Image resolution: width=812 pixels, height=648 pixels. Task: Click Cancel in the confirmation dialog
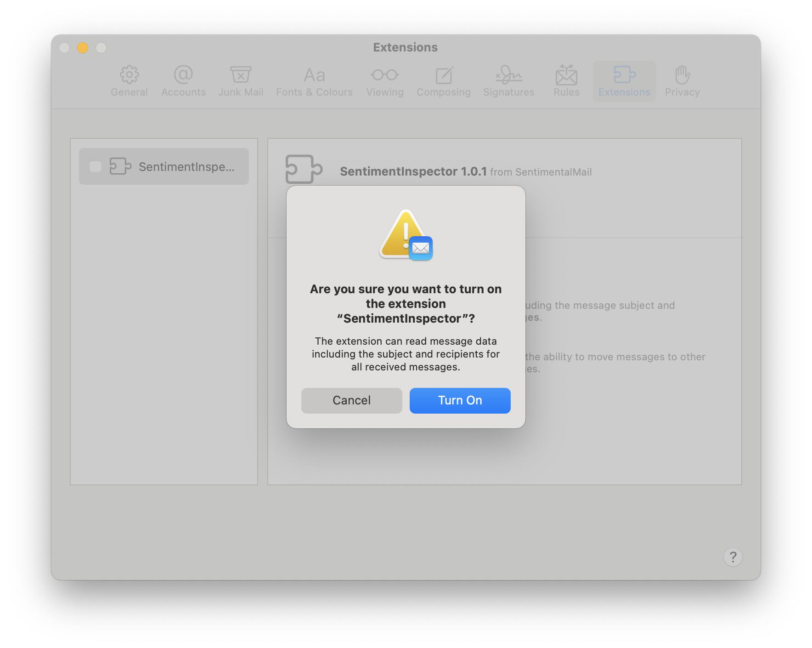click(352, 400)
